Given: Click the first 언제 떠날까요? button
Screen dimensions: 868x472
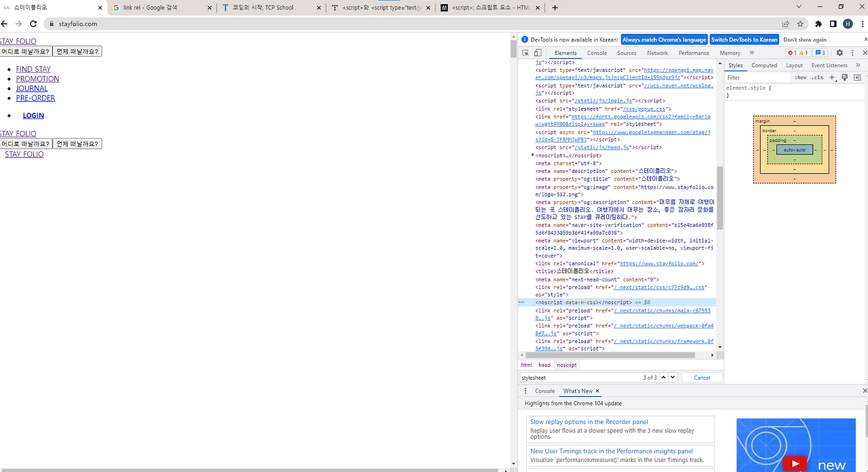Looking at the screenshot, I should [x=77, y=51].
